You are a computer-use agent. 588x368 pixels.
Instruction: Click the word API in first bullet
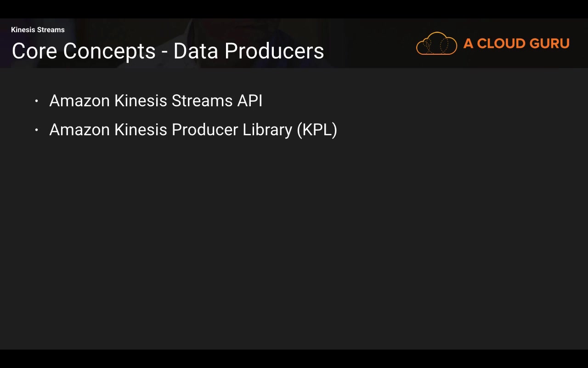pos(249,101)
